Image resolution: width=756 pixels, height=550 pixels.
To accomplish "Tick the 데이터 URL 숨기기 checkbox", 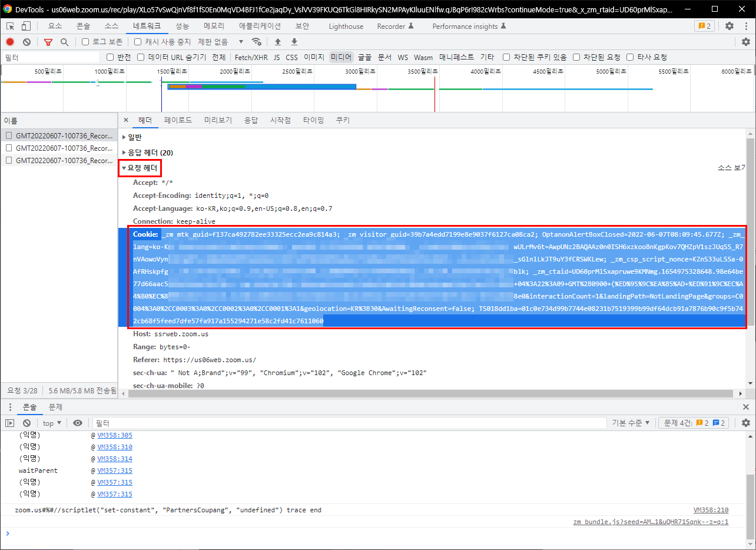I will [x=141, y=57].
